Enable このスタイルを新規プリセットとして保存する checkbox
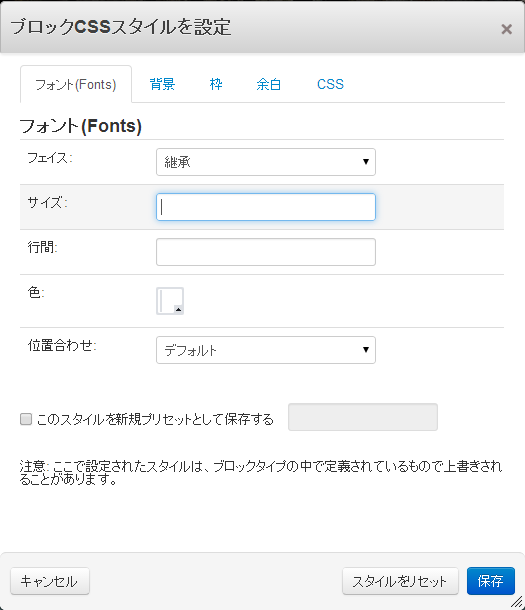Screen dimensions: 525x610 26,419
